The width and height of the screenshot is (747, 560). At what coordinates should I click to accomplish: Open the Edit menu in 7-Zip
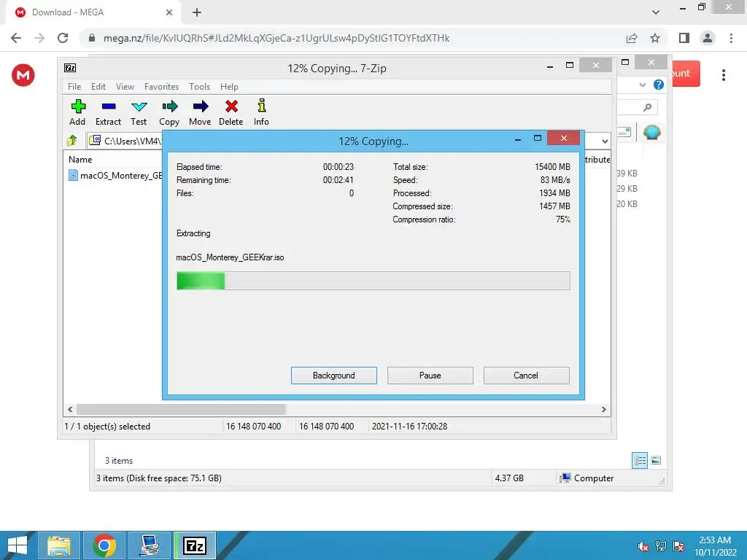(x=98, y=87)
